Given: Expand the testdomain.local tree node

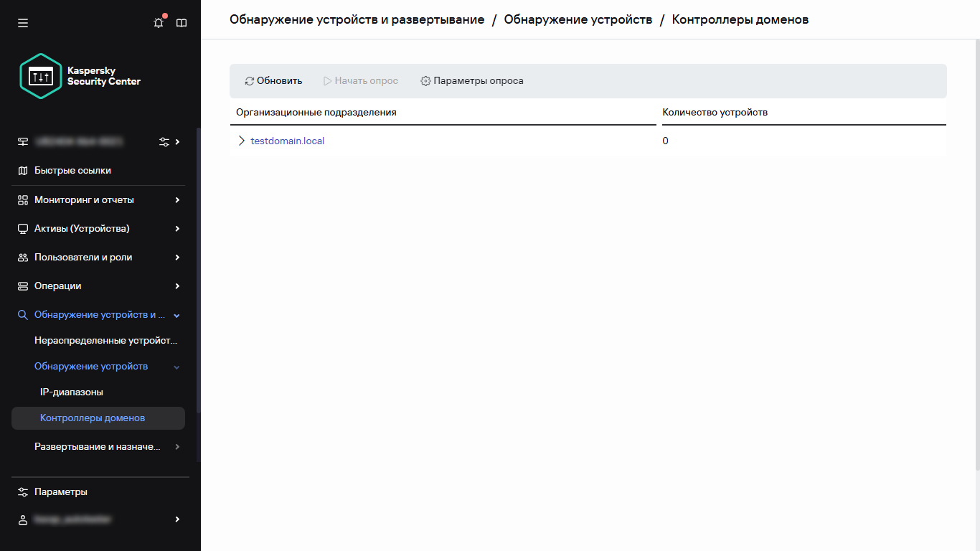Looking at the screenshot, I should (241, 141).
